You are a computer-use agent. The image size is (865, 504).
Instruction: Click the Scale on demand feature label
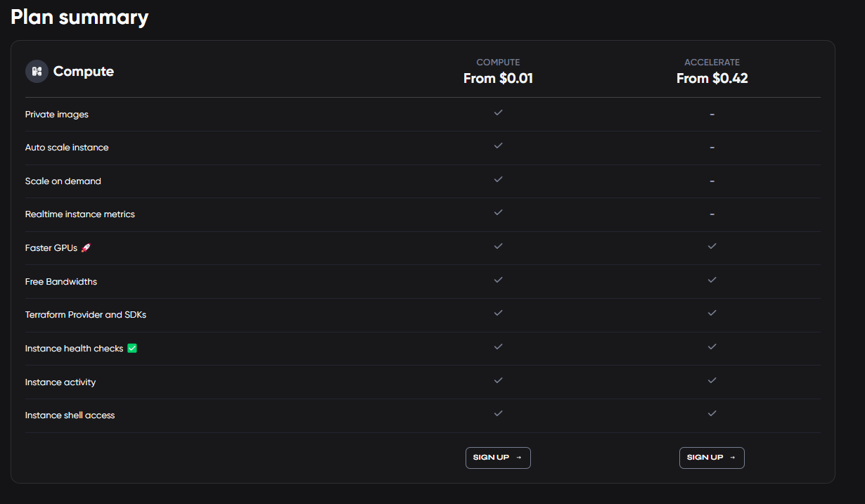(63, 181)
